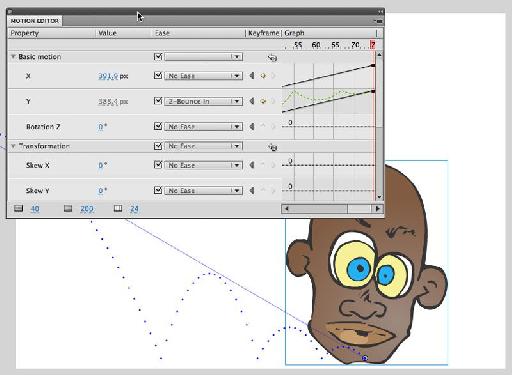The height and width of the screenshot is (375, 512).
Task: Select the Motion Editor tab
Action: coord(34,21)
